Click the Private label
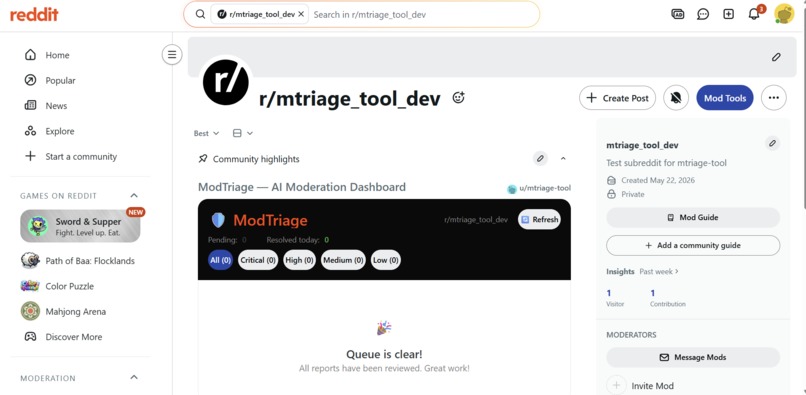 coord(633,194)
